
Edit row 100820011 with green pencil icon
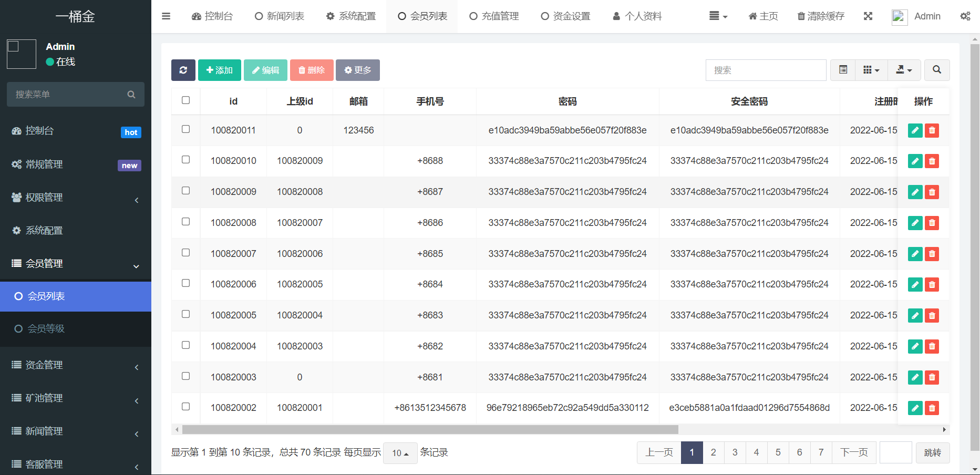point(915,130)
